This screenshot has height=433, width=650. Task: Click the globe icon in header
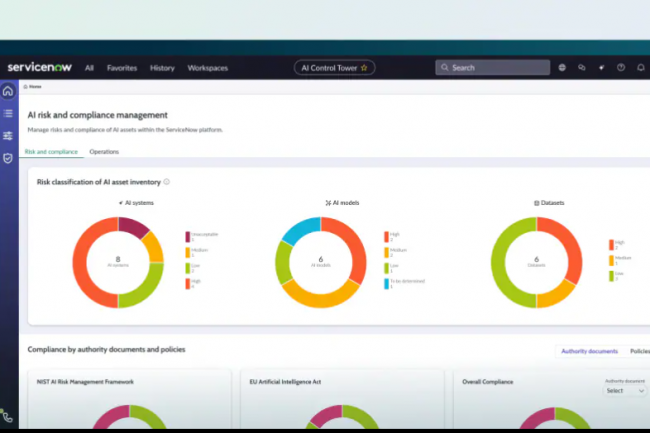(x=562, y=68)
